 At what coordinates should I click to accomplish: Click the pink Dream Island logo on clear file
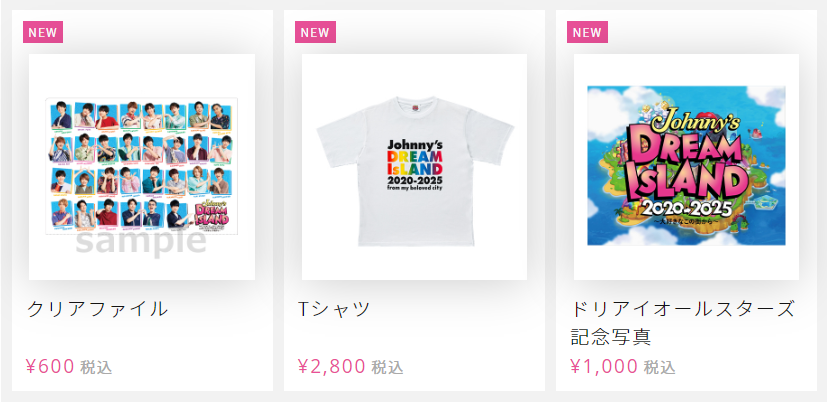pos(211,214)
